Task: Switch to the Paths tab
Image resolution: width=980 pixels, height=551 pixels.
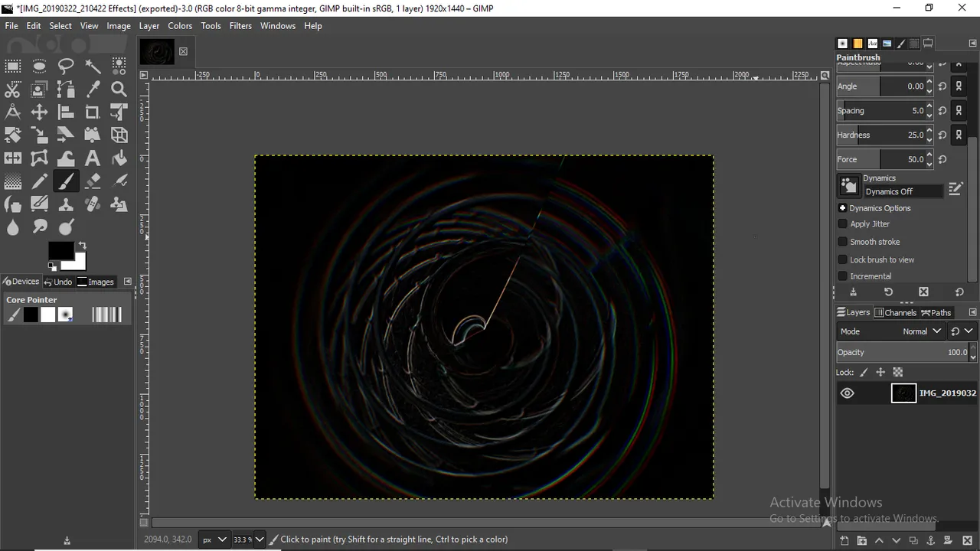Action: click(936, 312)
